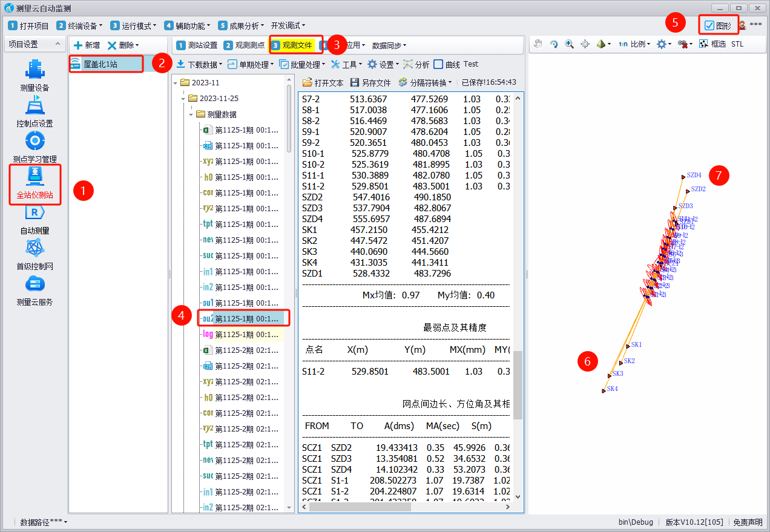
Task: Open 测量设备 in the left sidebar
Action: (35, 76)
